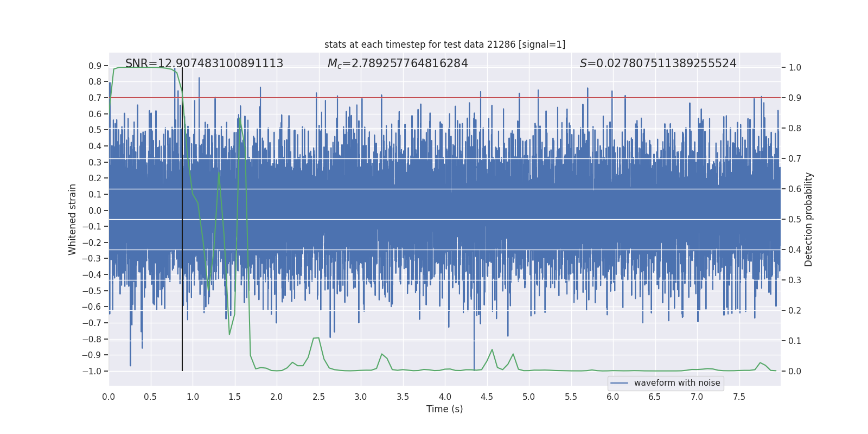The image size is (868, 434).
Task: Select the Detection probability tick label 0.1
Action: coord(795,341)
